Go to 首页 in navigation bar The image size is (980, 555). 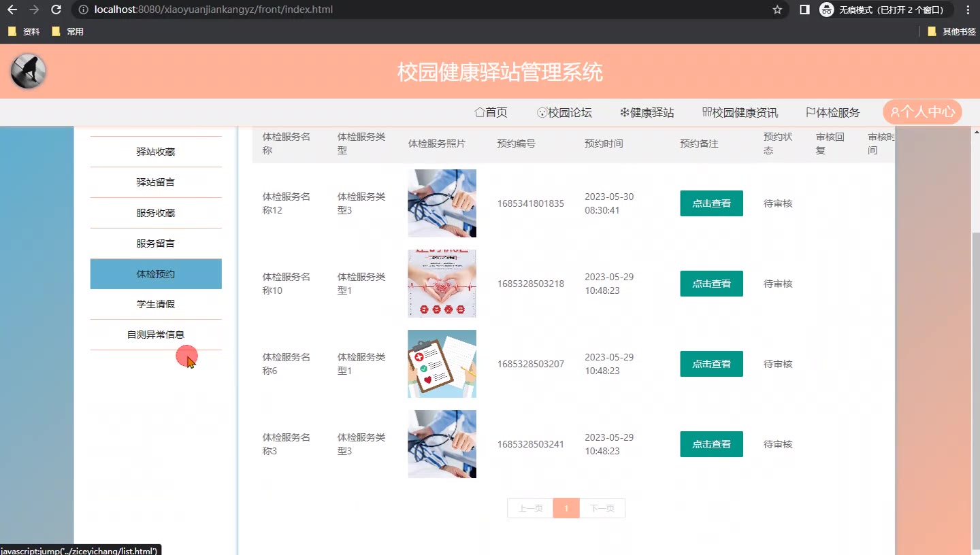coord(491,112)
